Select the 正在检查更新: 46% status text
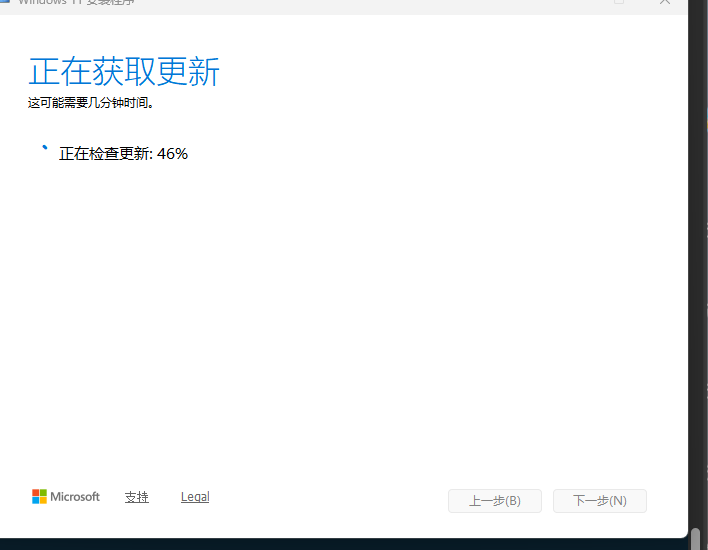 pos(123,154)
